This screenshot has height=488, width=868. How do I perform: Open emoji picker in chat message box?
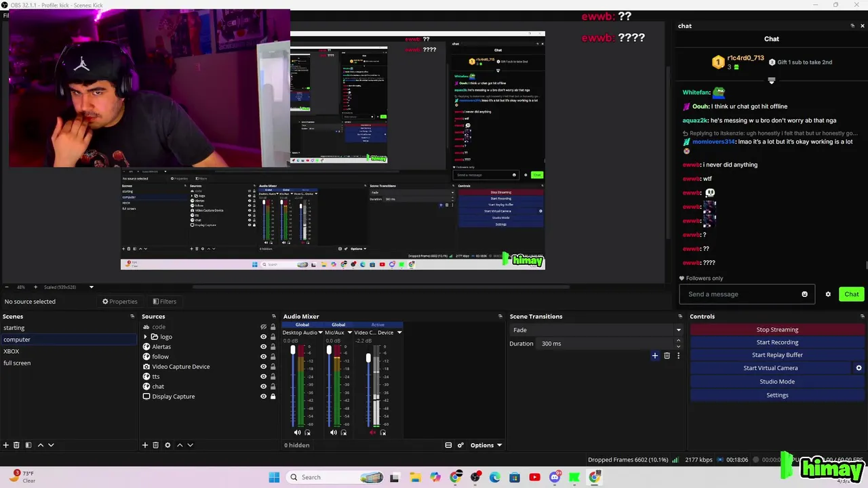click(x=805, y=294)
